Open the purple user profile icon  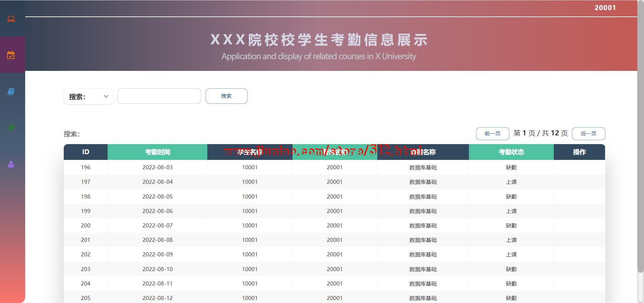pos(11,164)
